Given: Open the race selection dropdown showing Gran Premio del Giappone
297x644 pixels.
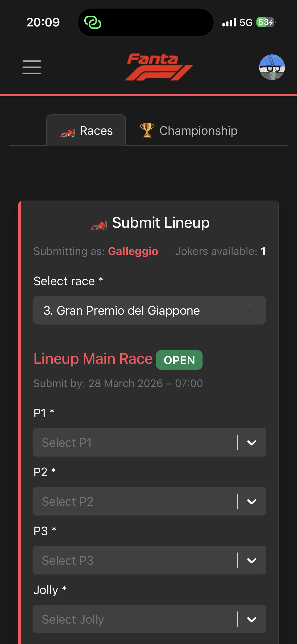Looking at the screenshot, I should tap(150, 310).
